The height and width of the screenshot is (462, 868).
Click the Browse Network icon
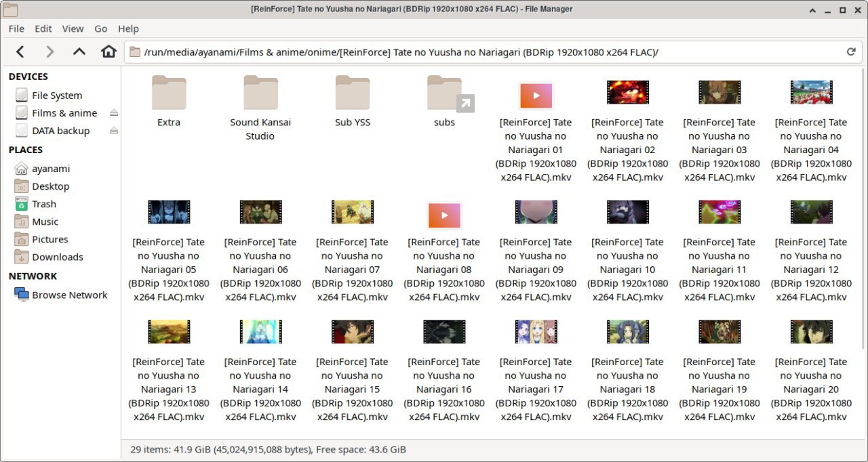tap(22, 295)
